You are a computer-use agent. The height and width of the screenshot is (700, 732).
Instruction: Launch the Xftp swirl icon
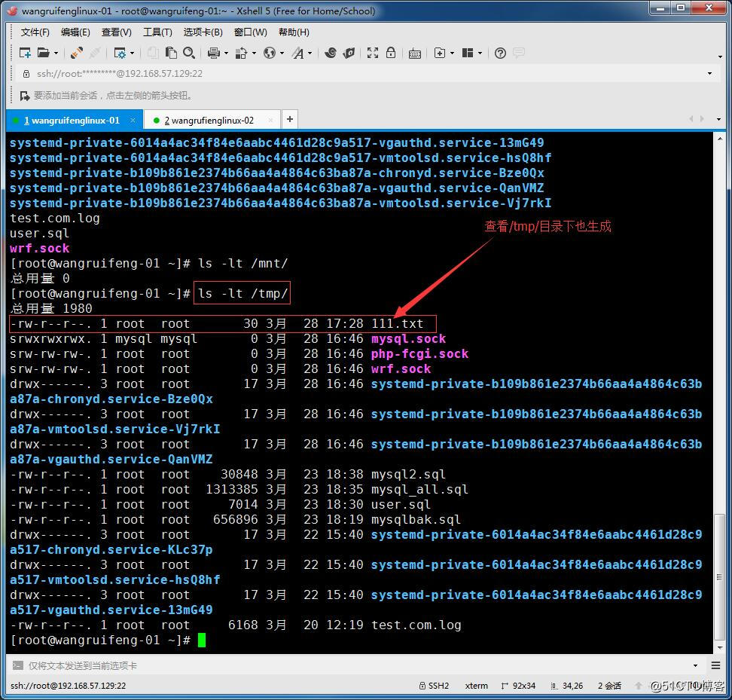pyautogui.click(x=331, y=53)
